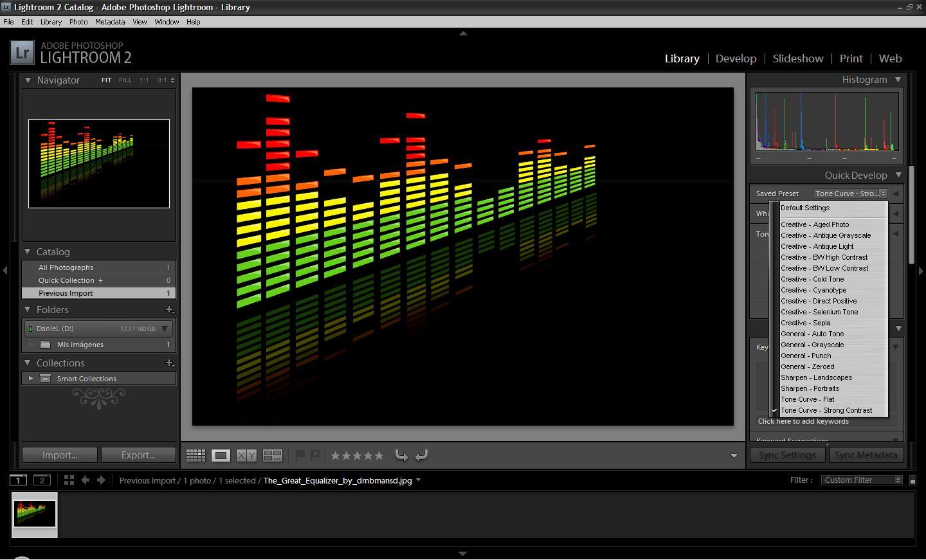
Task: Add new folder with plus icon
Action: coord(170,309)
